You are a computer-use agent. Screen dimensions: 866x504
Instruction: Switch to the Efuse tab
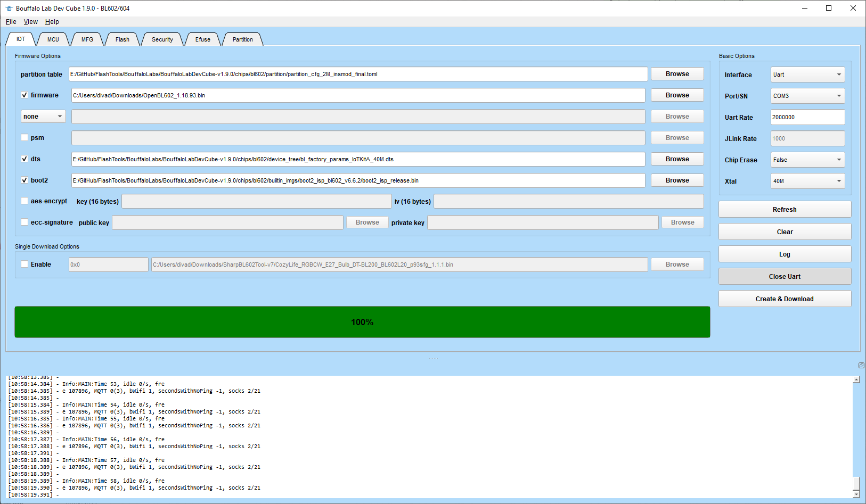coord(203,39)
